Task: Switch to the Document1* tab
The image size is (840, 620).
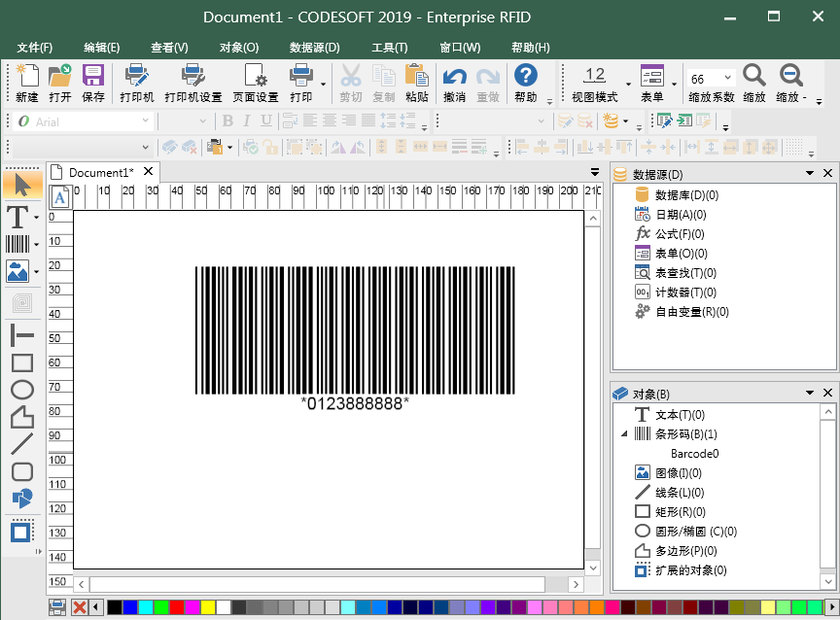Action: (x=101, y=172)
